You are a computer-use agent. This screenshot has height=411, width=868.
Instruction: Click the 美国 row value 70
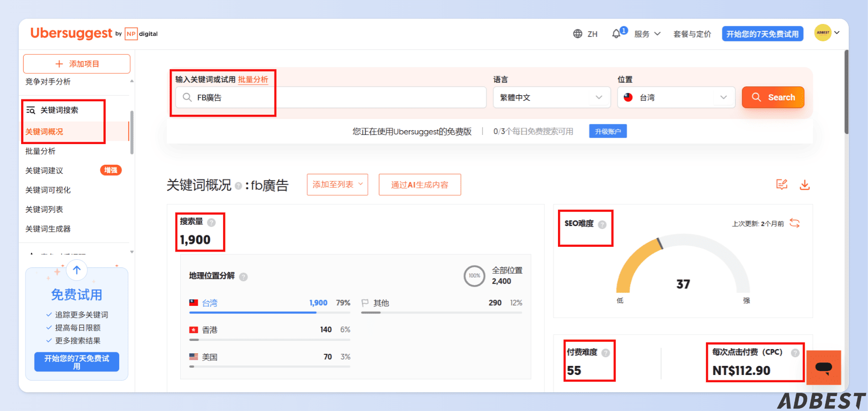point(328,357)
